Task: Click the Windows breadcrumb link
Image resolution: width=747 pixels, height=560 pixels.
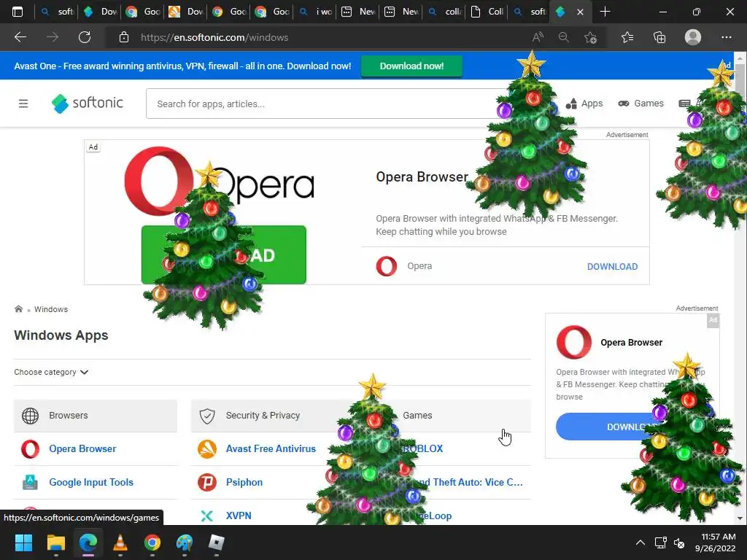Action: coord(51,309)
